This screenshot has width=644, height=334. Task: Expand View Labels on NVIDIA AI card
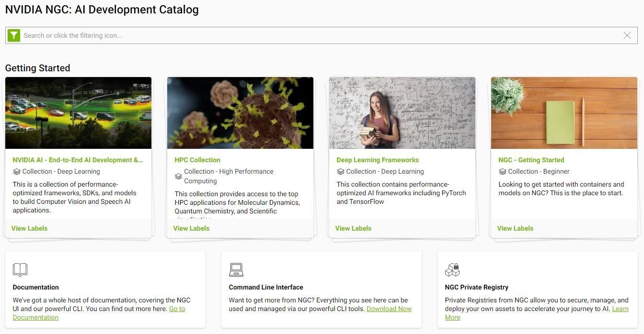(x=29, y=228)
